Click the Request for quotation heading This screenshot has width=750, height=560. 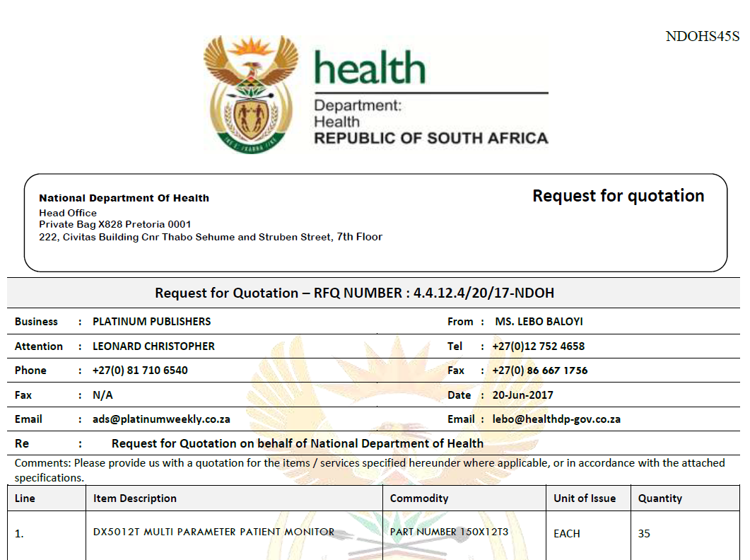click(618, 196)
